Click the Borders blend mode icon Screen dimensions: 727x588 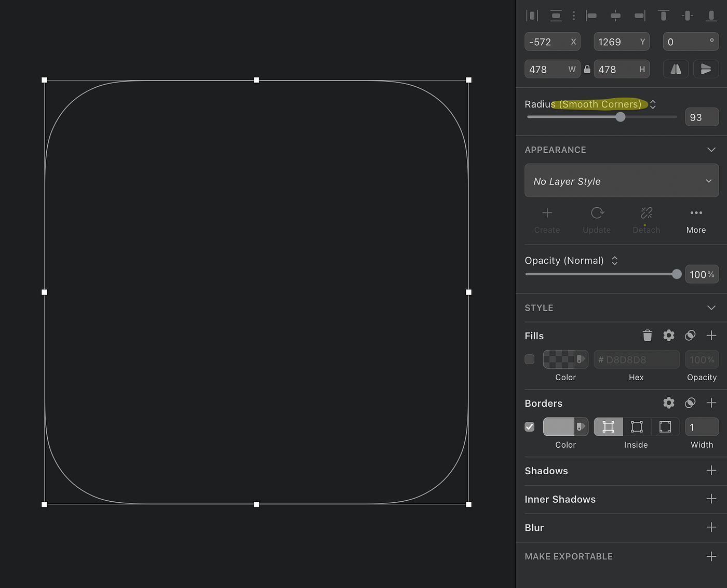point(690,403)
